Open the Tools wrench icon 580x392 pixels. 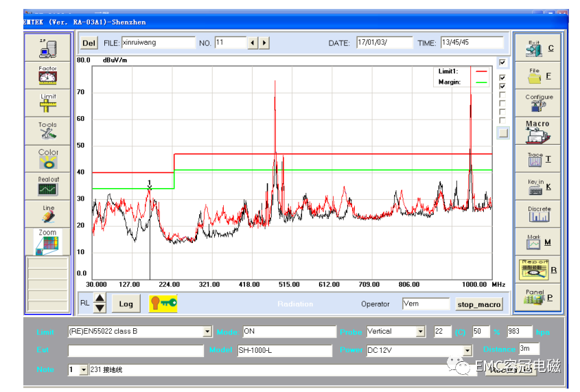coord(48,131)
